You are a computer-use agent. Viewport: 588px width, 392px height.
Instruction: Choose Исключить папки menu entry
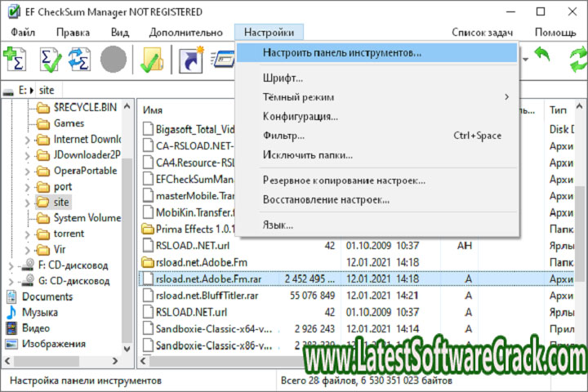(376, 154)
